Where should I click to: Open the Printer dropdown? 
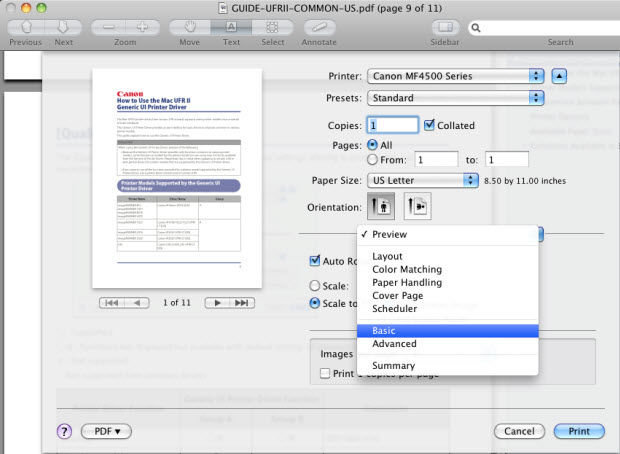456,76
